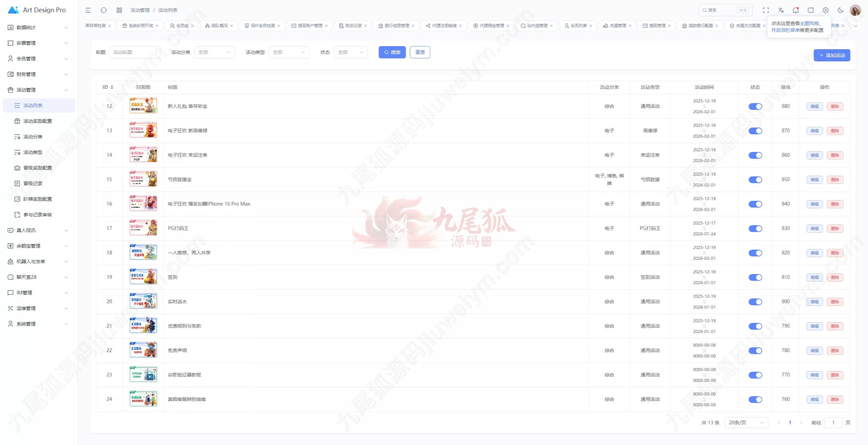Toggle the status switch for activity 24
Viewport: 868px width, 445px height.
[x=755, y=400]
